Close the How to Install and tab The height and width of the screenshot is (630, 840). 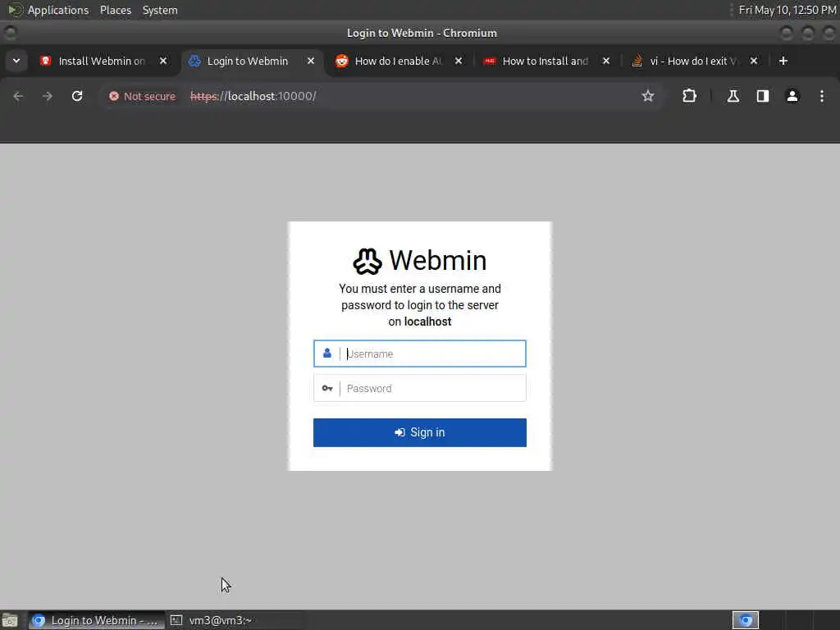[x=606, y=61]
